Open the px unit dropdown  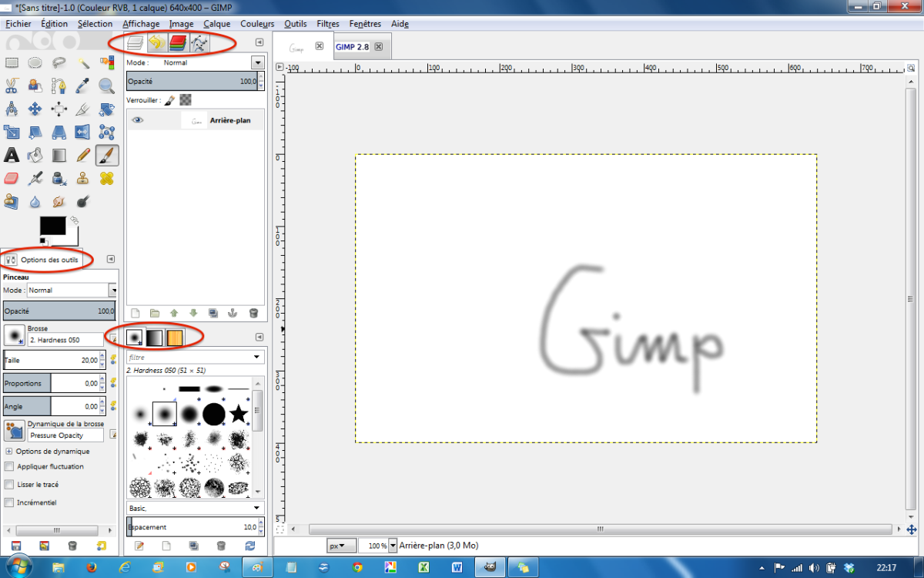(341, 546)
